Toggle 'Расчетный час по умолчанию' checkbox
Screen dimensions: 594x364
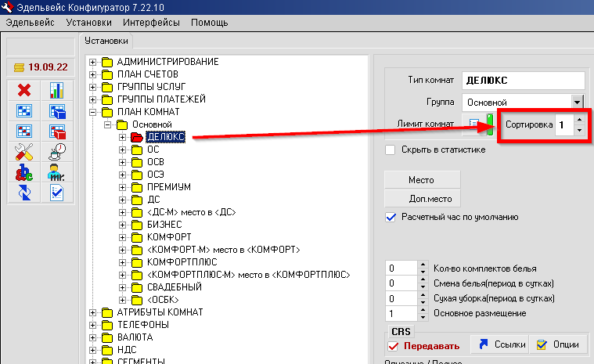tap(391, 217)
